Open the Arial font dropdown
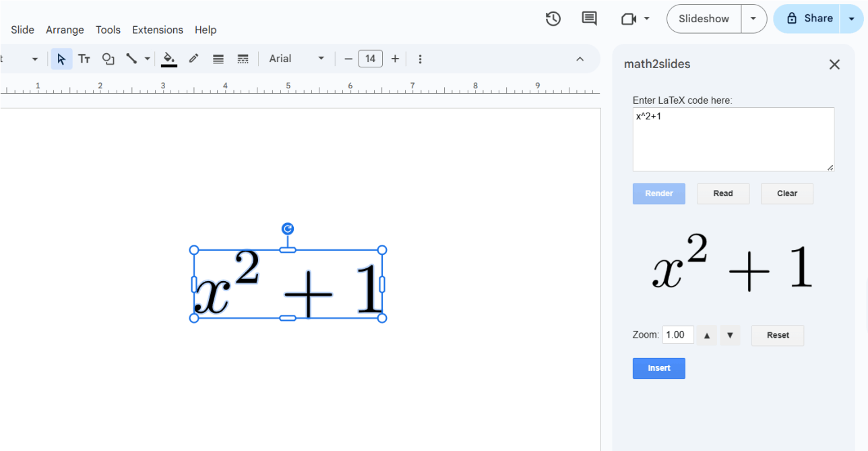This screenshot has width=868, height=451. coord(297,59)
